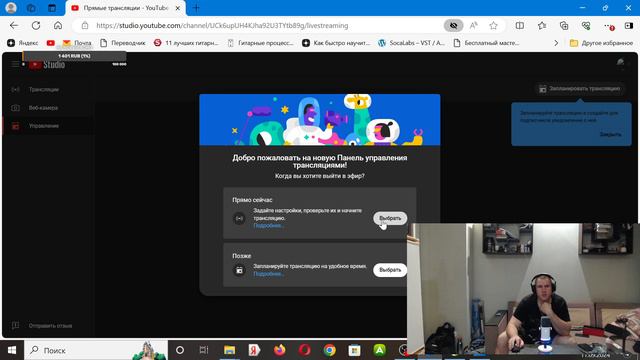Add page to favorites with star icon
Image resolution: width=640 pixels, height=360 pixels.
493,25
